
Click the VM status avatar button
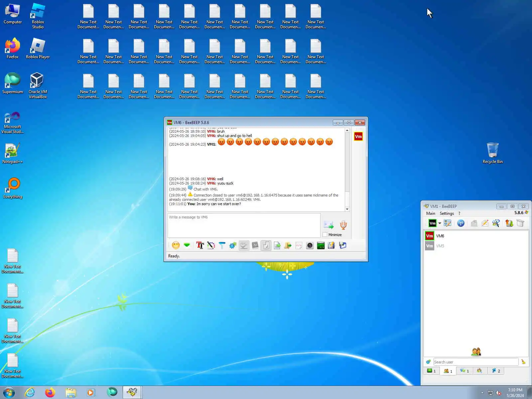(x=432, y=223)
